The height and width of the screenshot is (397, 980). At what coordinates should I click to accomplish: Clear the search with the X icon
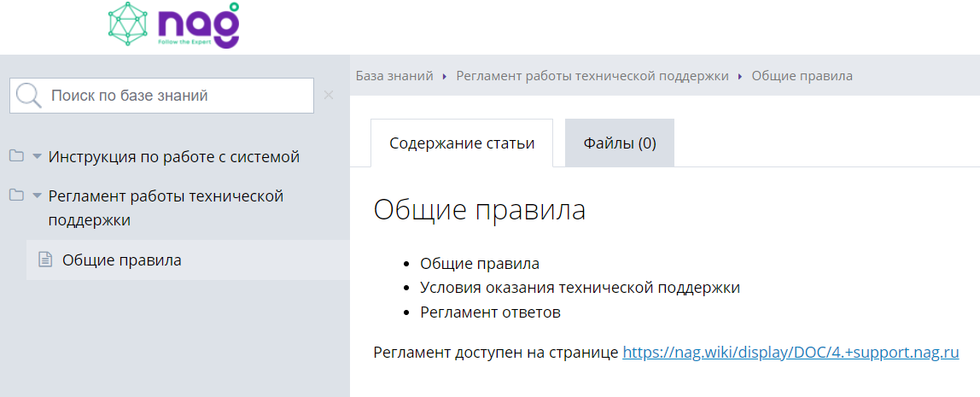coord(329,95)
